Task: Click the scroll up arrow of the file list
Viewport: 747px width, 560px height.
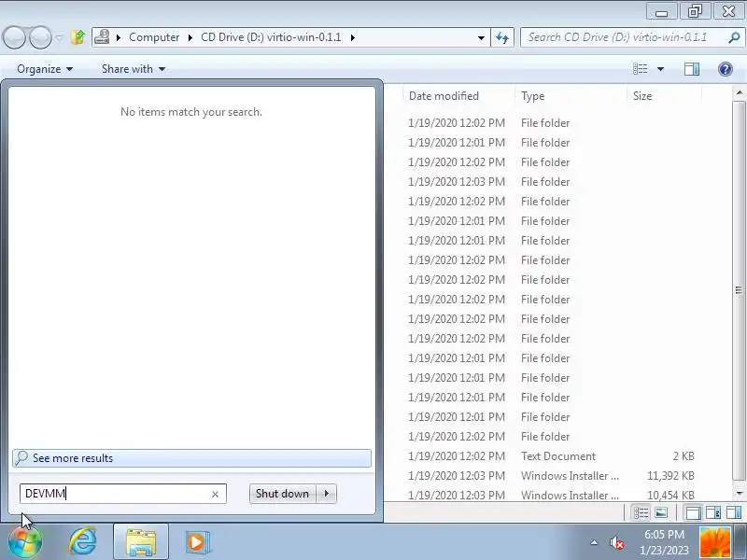Action: click(x=740, y=92)
